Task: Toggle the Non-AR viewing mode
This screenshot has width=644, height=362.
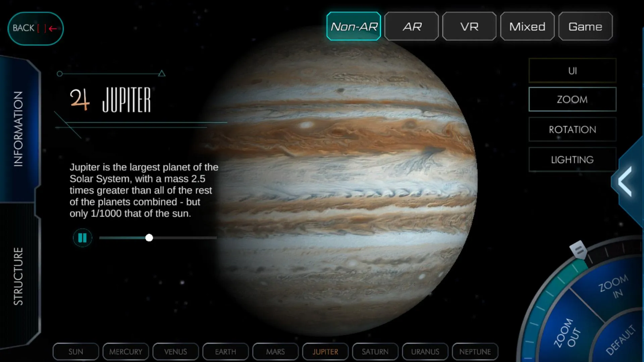Action: tap(354, 26)
